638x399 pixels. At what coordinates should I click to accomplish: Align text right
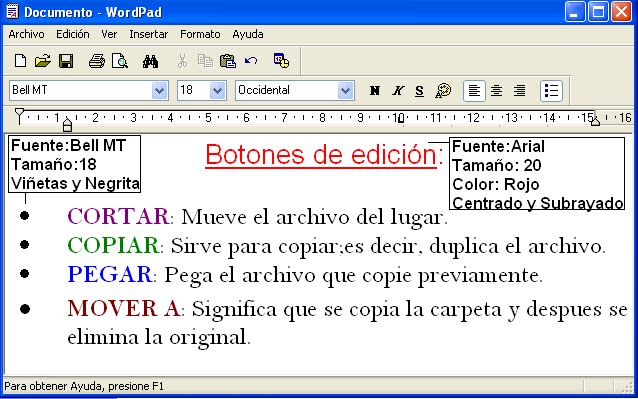pyautogui.click(x=519, y=90)
